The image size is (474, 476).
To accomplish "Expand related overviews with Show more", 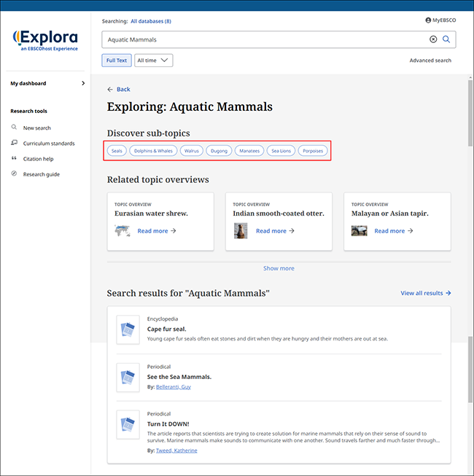I will pos(279,268).
